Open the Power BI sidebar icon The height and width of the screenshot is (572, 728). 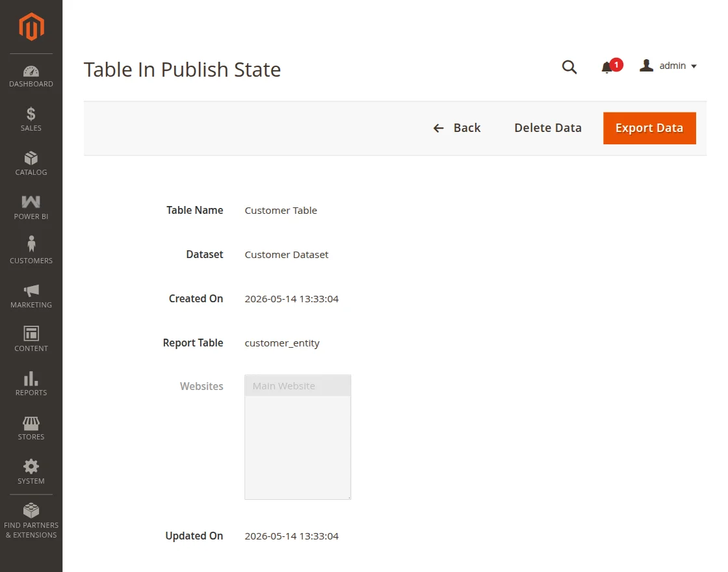(x=31, y=202)
